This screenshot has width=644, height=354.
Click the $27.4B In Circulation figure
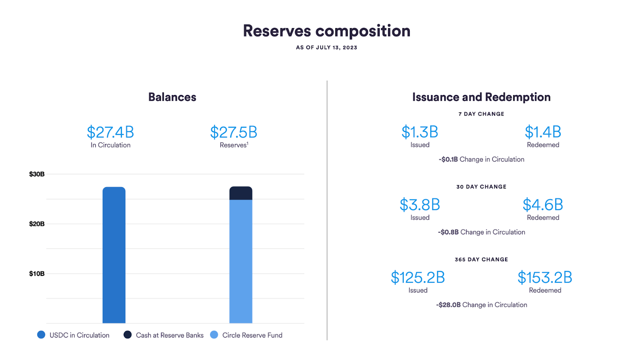tap(110, 132)
